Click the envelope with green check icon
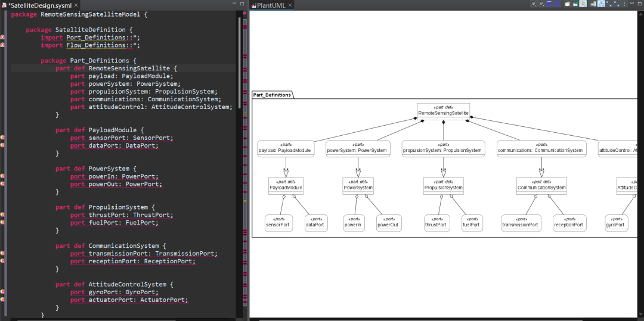Screen dimensions: 644x321 tap(575, 4)
